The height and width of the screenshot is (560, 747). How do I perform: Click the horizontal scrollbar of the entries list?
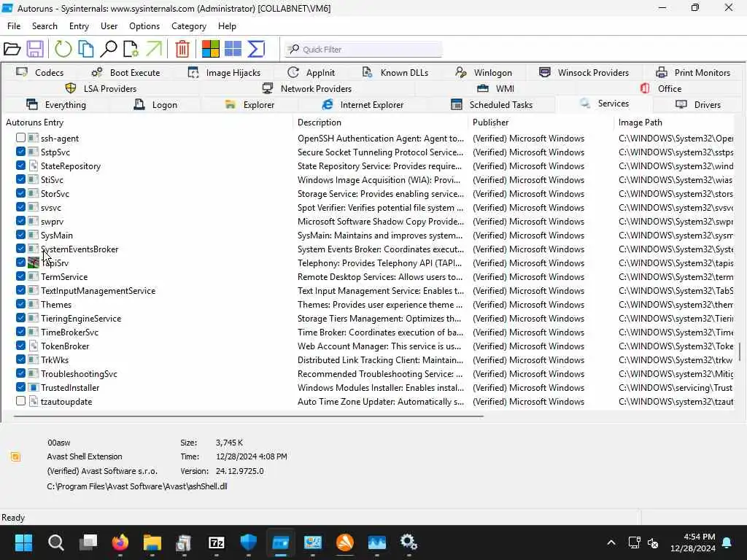pyautogui.click(x=248, y=416)
